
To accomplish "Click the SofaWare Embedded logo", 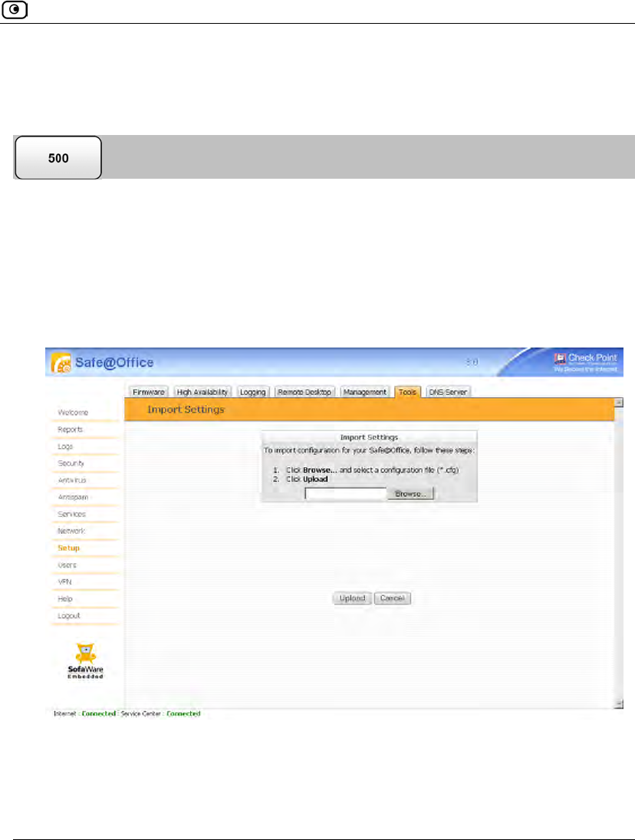I will coord(85,661).
